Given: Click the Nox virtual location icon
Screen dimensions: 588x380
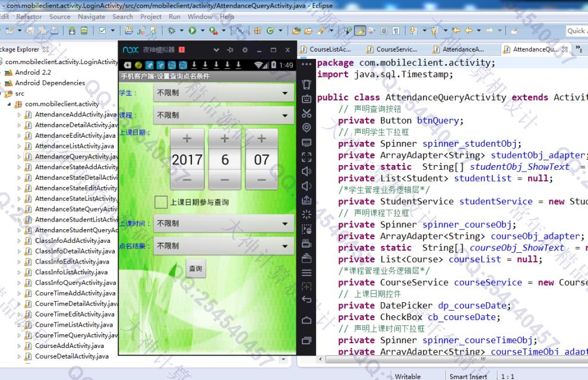Looking at the screenshot, I should tap(306, 128).
